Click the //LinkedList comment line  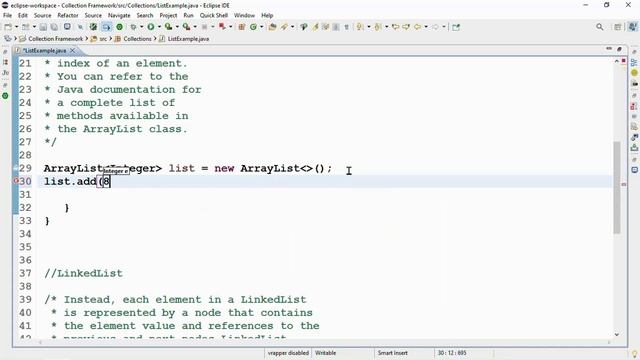click(83, 273)
